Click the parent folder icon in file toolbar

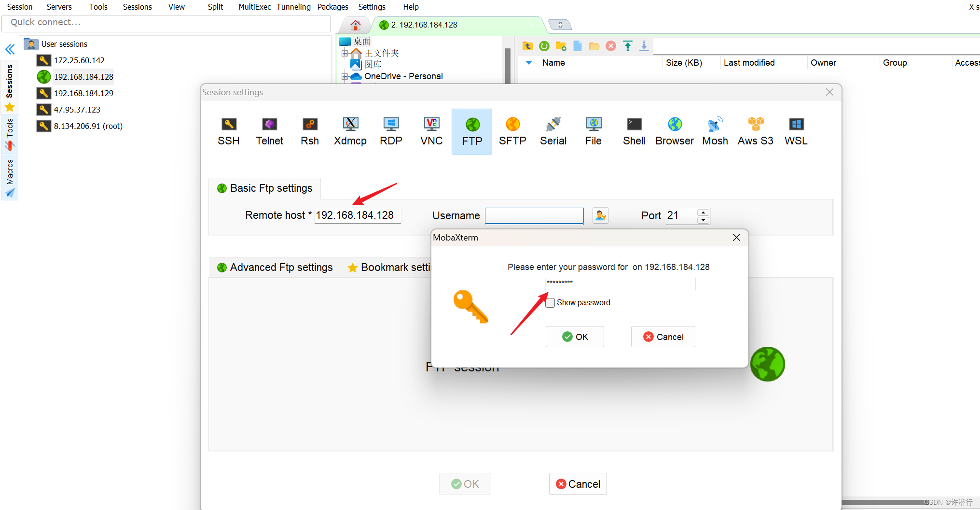coord(528,46)
